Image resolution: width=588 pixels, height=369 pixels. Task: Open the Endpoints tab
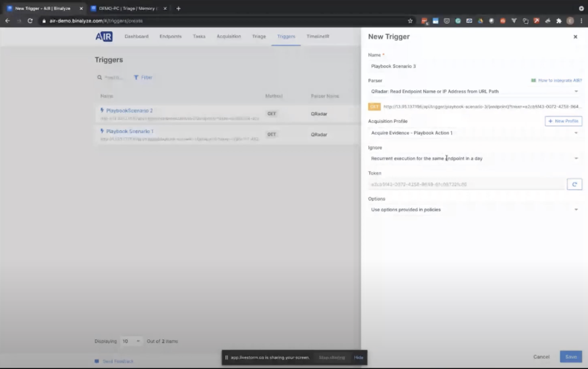(171, 36)
